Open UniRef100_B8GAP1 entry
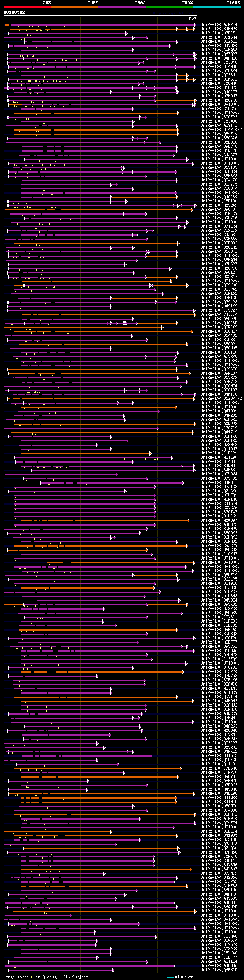The width and height of the screenshot is (244, 980). [x=219, y=344]
